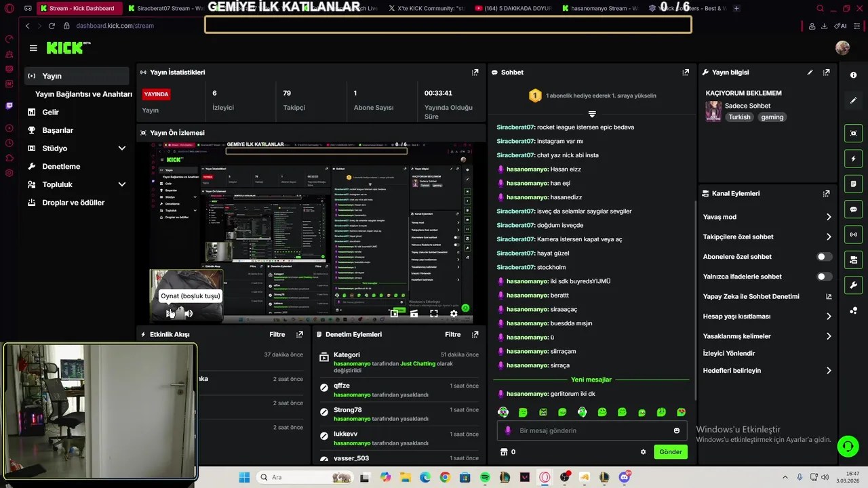Click the pencil icon in right rail

point(853,100)
